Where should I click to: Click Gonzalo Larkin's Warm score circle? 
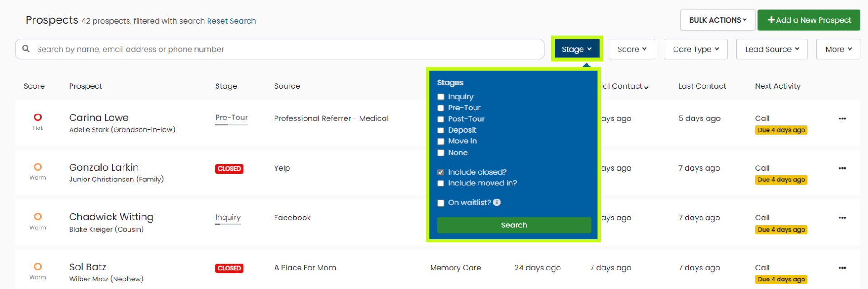[38, 167]
